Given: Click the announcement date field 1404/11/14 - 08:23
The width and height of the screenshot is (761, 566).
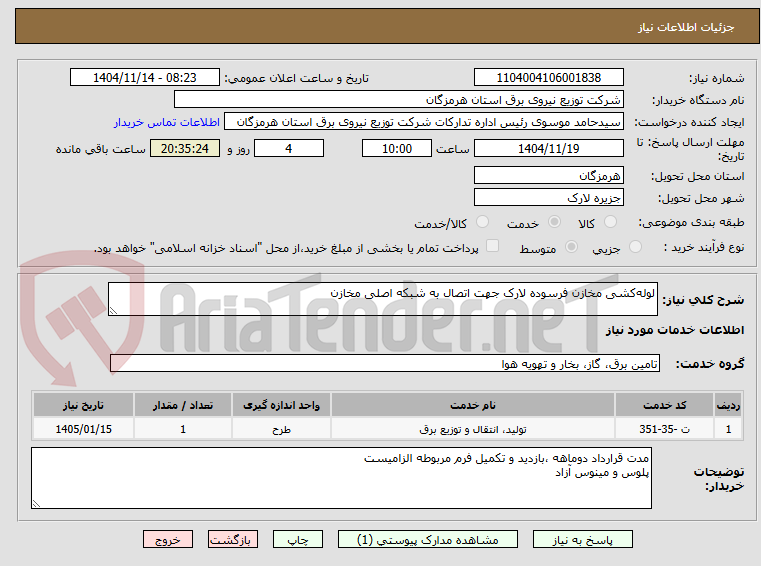Looking at the screenshot, I should 145,77.
